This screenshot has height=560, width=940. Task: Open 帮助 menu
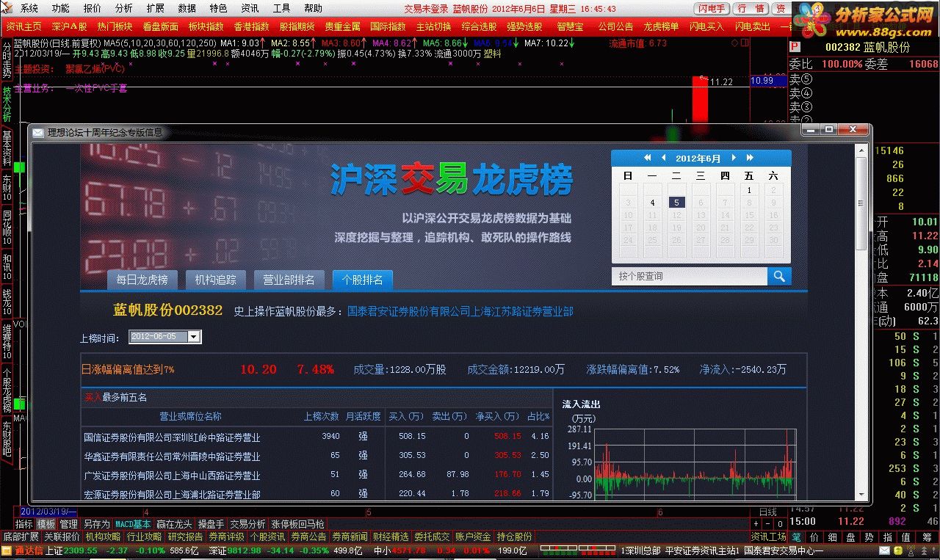tap(313, 8)
